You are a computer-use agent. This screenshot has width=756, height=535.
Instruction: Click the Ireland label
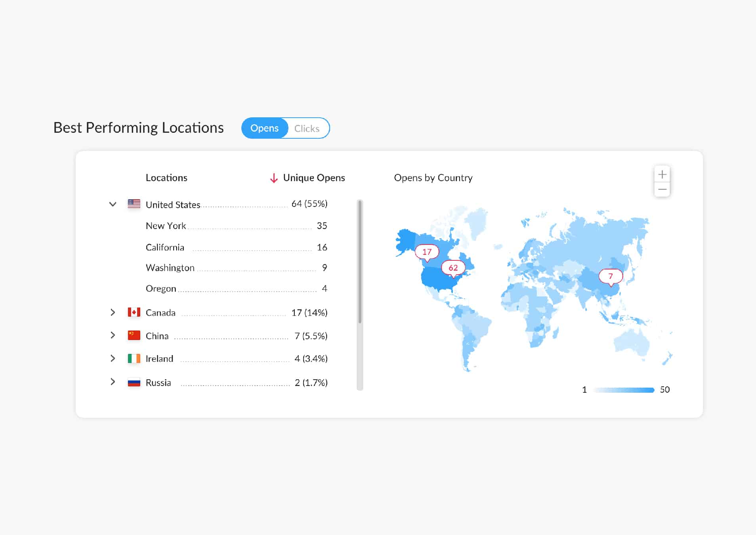click(x=159, y=359)
